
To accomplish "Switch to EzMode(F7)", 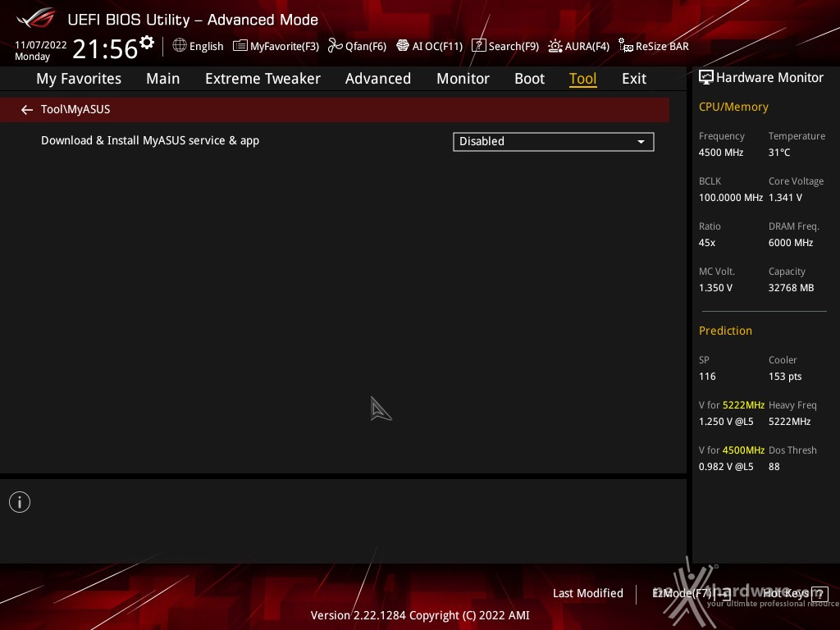I will 691,594.
